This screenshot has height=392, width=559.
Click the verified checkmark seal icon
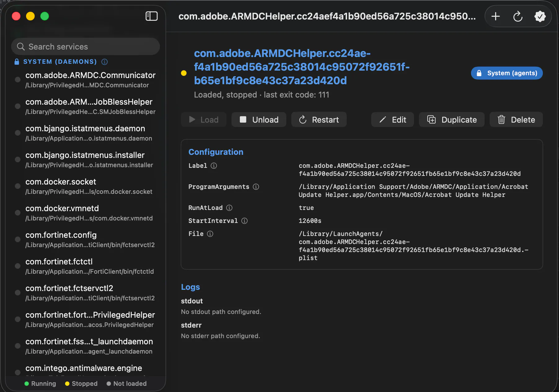coord(540,16)
